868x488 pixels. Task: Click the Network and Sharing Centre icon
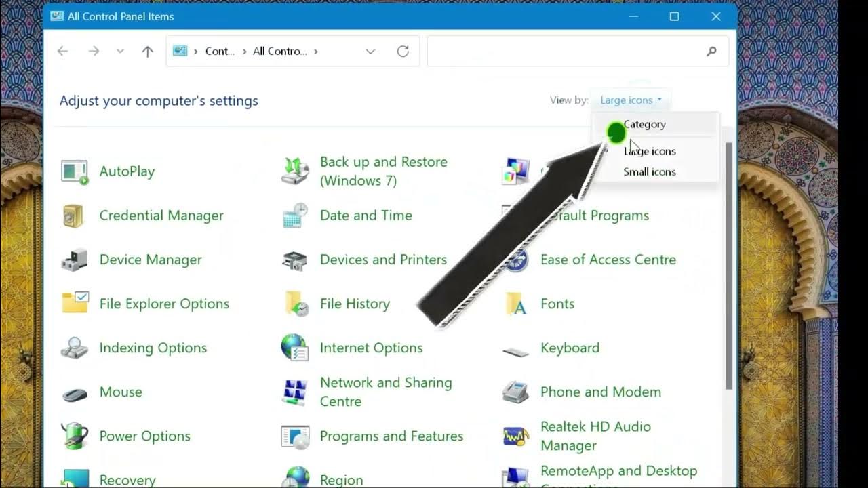tap(295, 392)
